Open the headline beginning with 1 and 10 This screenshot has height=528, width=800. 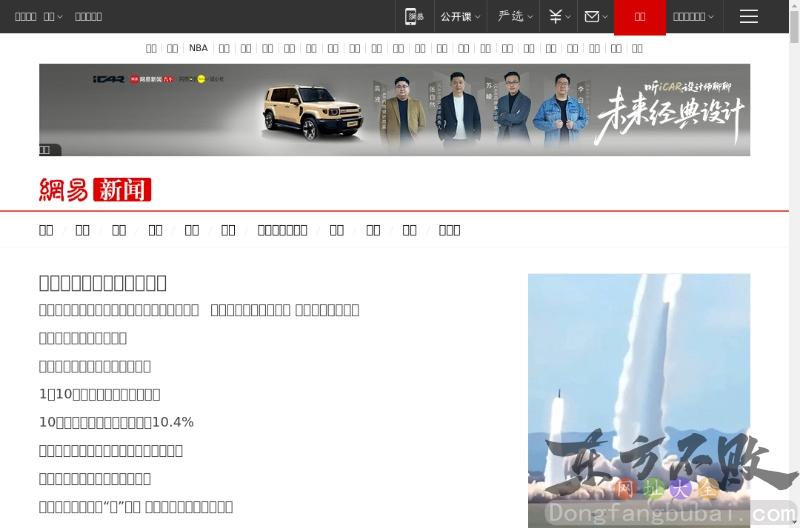tap(99, 394)
